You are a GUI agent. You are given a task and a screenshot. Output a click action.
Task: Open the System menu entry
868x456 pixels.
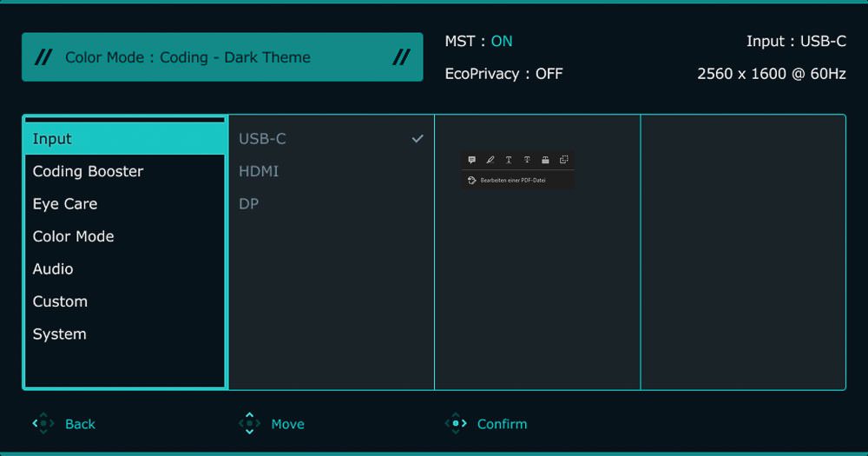[59, 334]
